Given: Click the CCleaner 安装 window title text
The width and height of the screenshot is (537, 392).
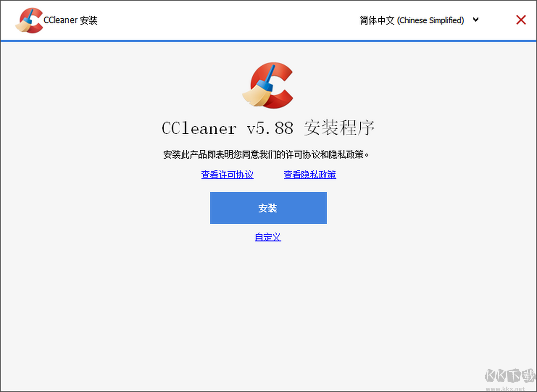Looking at the screenshot, I should click(70, 20).
